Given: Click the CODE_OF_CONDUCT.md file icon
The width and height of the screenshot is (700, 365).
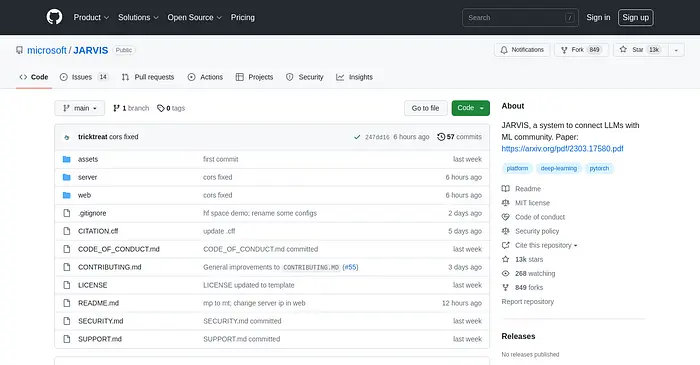Looking at the screenshot, I should (x=67, y=249).
